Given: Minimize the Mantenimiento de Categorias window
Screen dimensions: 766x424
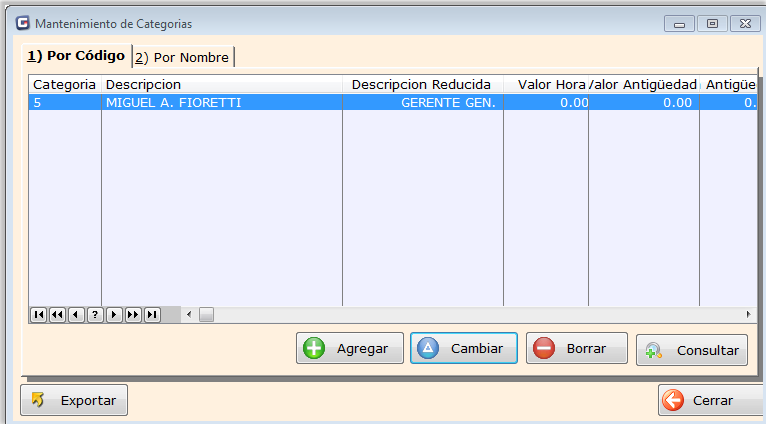Looking at the screenshot, I should tap(679, 23).
